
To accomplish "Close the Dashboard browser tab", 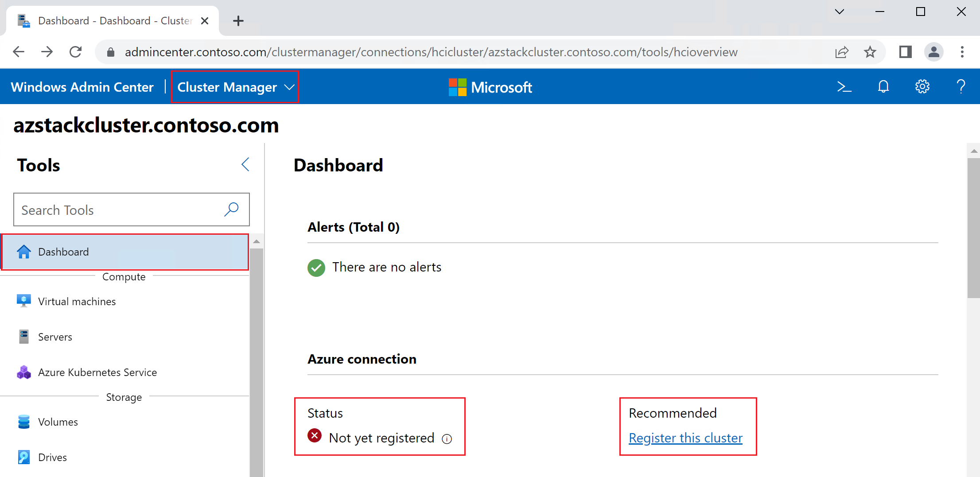I will point(205,21).
